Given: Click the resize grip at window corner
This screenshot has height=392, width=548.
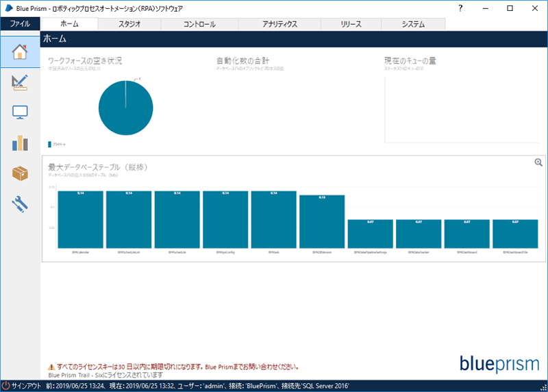Looking at the screenshot, I should (x=544, y=388).
